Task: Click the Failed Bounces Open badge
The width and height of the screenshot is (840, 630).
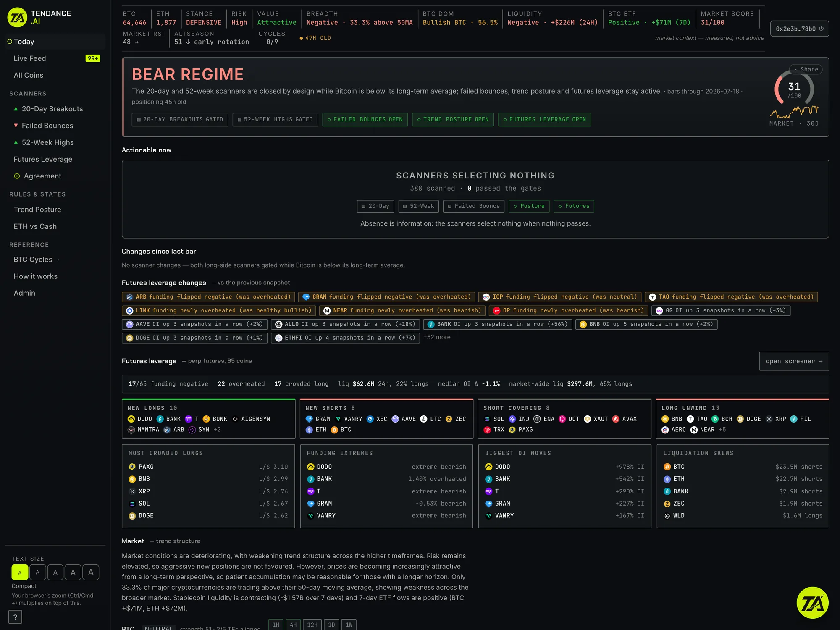Action: pyautogui.click(x=365, y=120)
